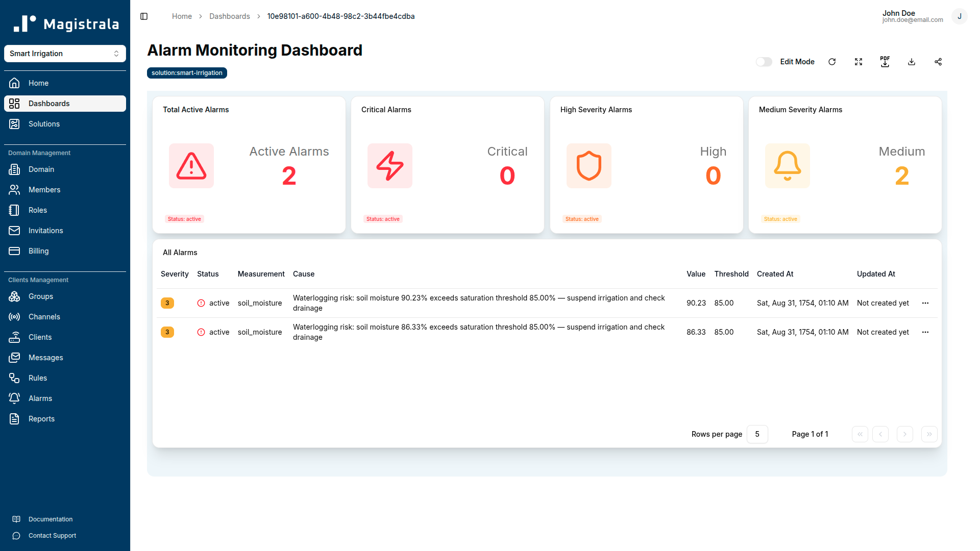
Task: Contact Support from the sidebar
Action: tap(52, 535)
